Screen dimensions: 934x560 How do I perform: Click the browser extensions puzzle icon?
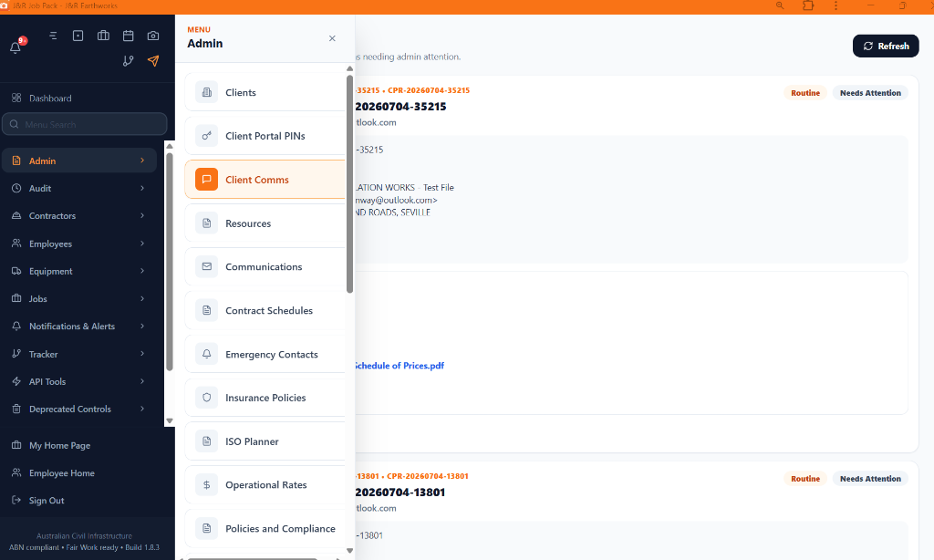click(x=808, y=5)
